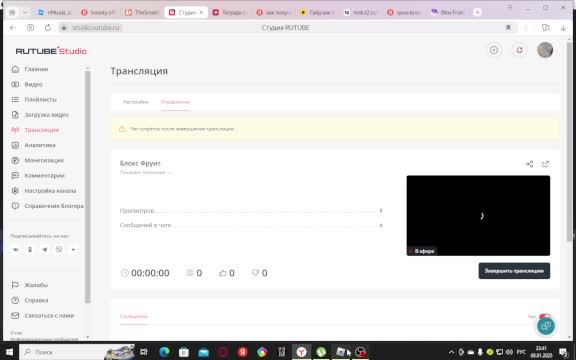Reload the browser page
The image size is (576, 360).
pyautogui.click(x=48, y=28)
